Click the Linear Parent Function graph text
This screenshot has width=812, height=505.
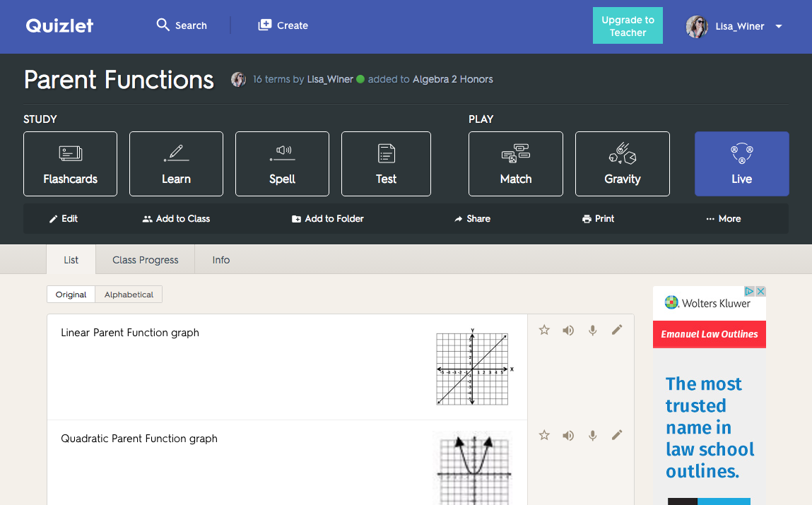coord(130,333)
